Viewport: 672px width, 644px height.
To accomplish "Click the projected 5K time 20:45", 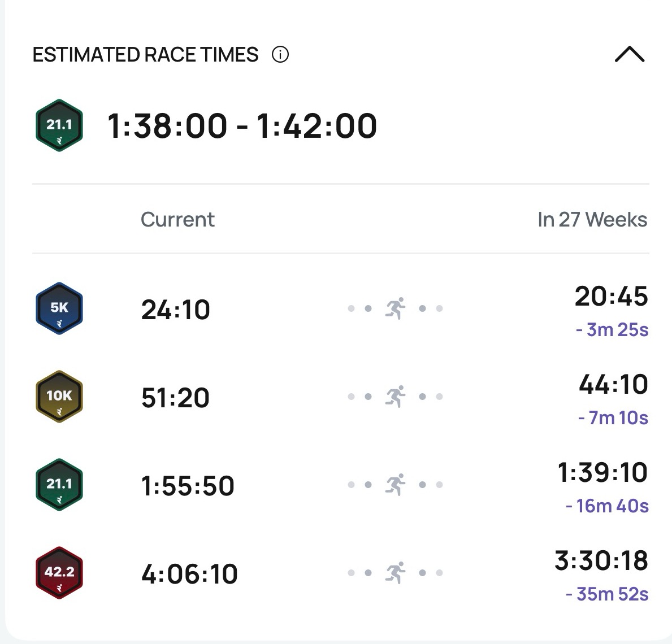I will pyautogui.click(x=611, y=297).
